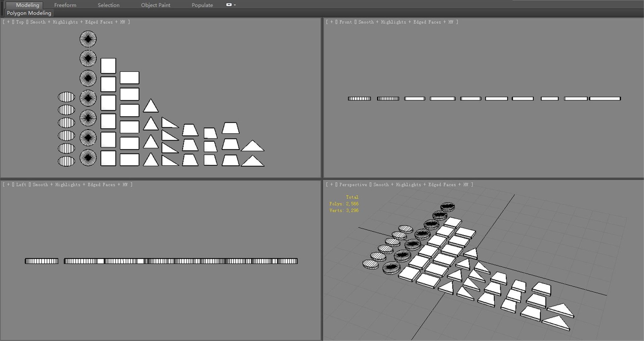Click the Polys: 2,566 statistic text
This screenshot has height=341, width=644.
tap(344, 204)
